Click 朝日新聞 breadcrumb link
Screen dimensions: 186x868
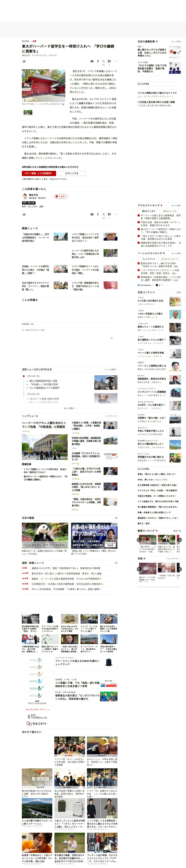[25, 41]
